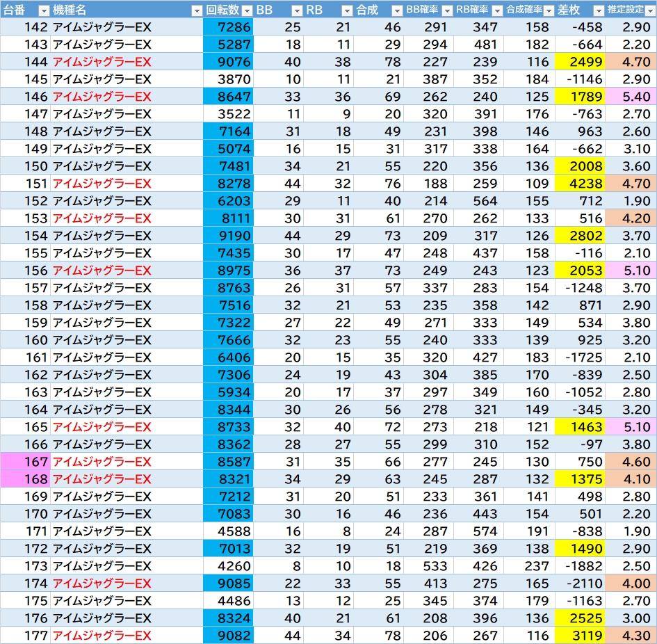657x644 pixels.
Task: Select 差枚 value -1248 in row 157
Action: [x=580, y=288]
